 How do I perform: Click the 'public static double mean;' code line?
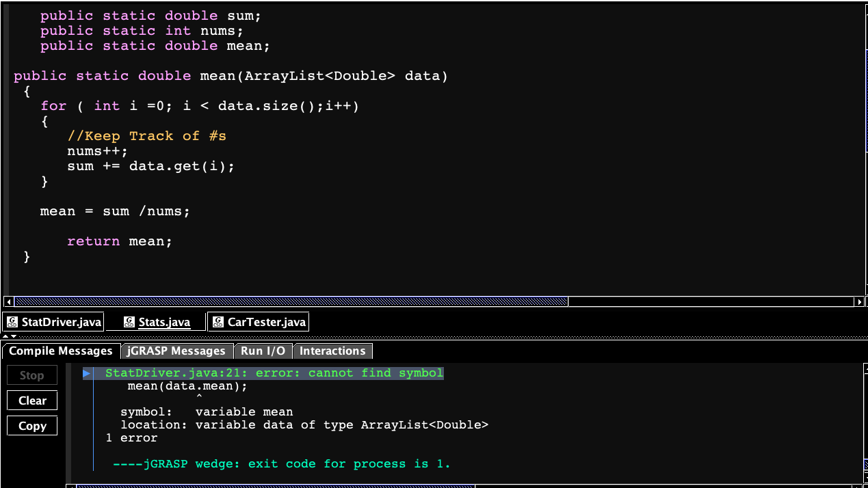click(x=155, y=46)
